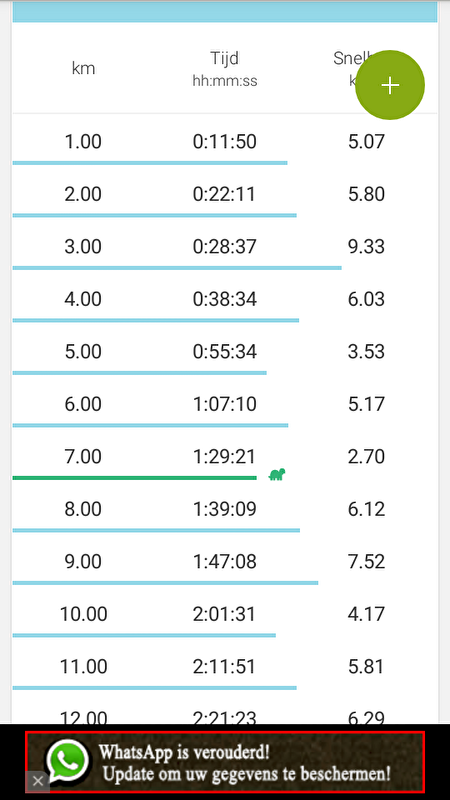This screenshot has height=800, width=450.
Task: Select the 4.00 km split row
Action: coord(225,299)
